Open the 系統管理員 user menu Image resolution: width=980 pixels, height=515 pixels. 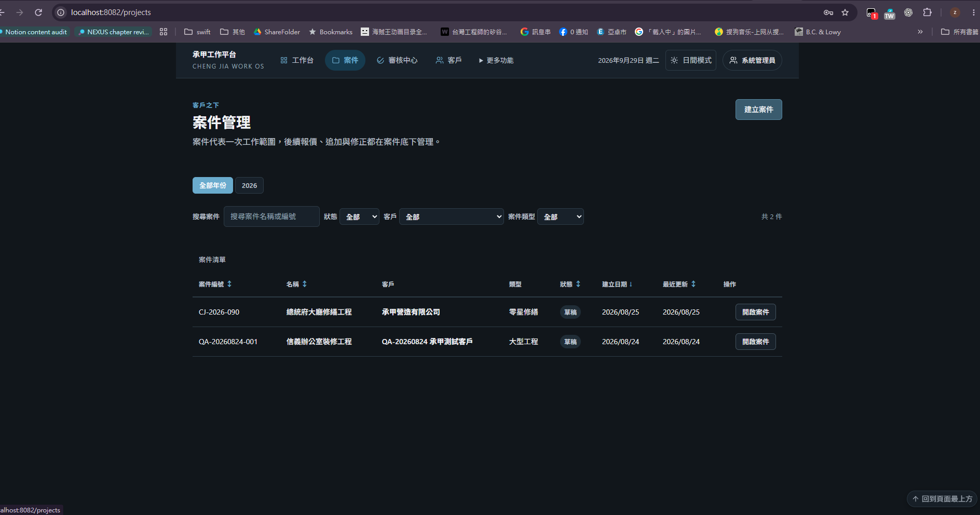coord(752,60)
